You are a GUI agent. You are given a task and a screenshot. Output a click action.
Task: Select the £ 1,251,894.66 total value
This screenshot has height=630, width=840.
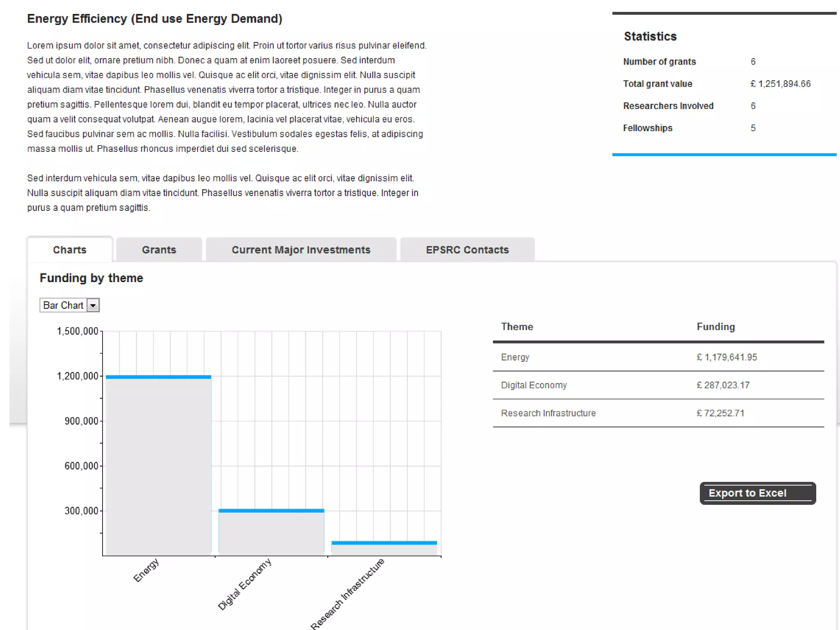(781, 84)
